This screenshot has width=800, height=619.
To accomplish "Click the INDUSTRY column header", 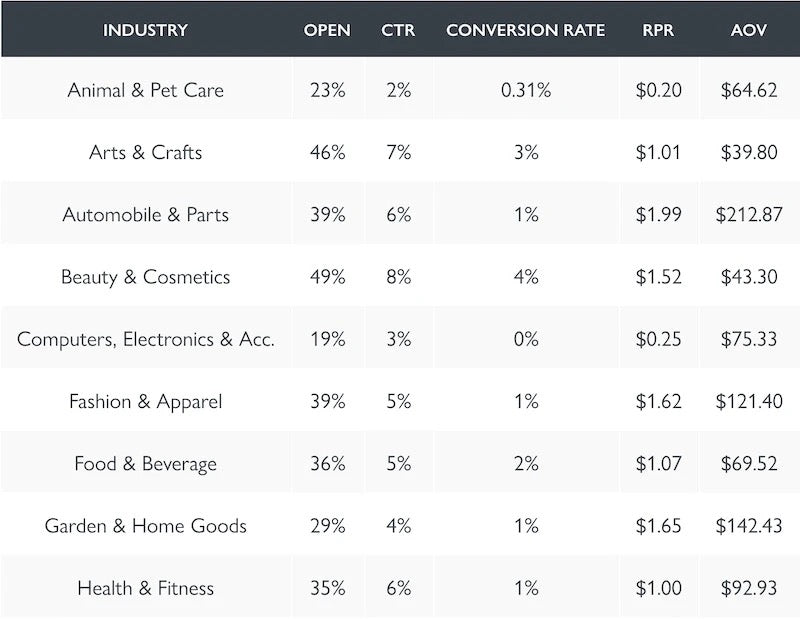I will (x=145, y=30).
